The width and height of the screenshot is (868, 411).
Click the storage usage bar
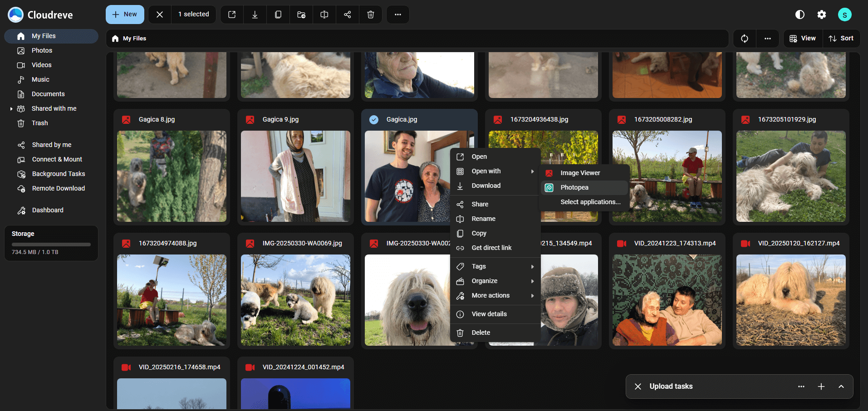[x=51, y=245]
